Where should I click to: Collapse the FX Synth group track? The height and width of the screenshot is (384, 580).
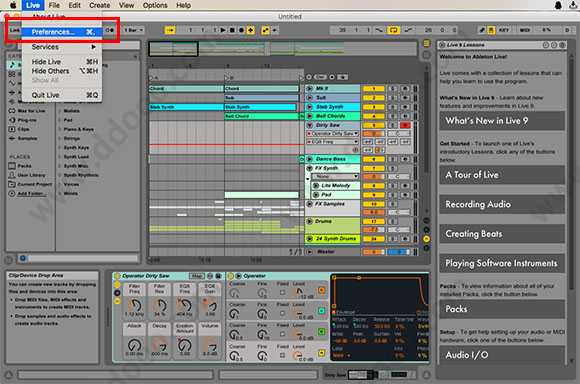click(x=310, y=168)
